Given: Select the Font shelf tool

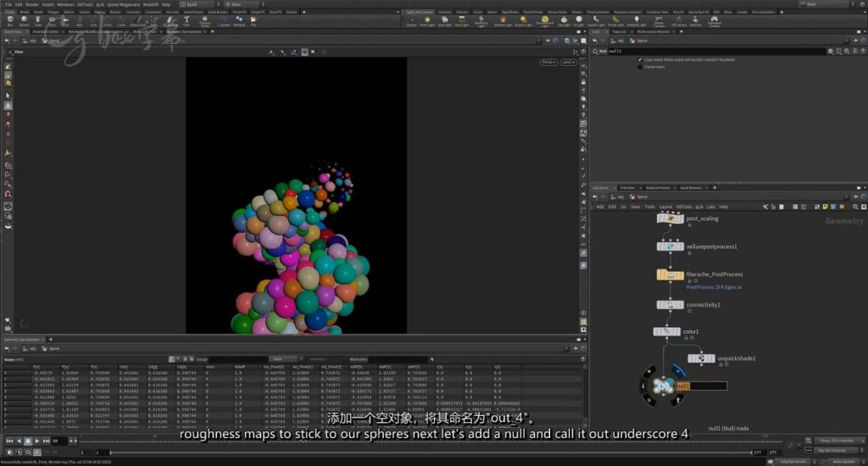Looking at the screenshot, I should (x=186, y=21).
